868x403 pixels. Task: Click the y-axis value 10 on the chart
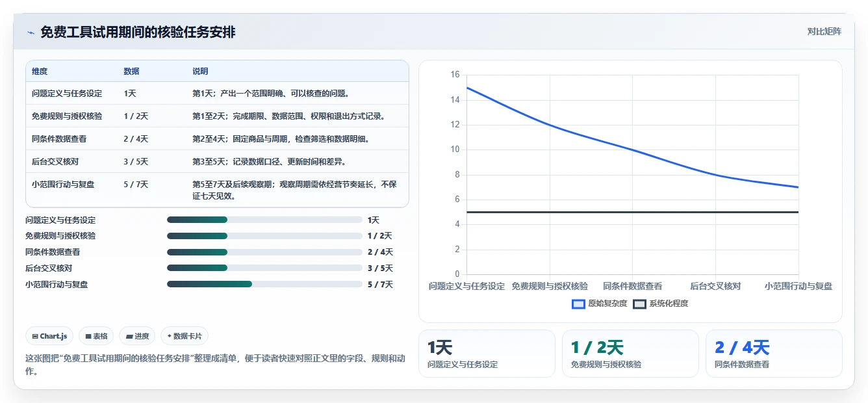tap(455, 149)
